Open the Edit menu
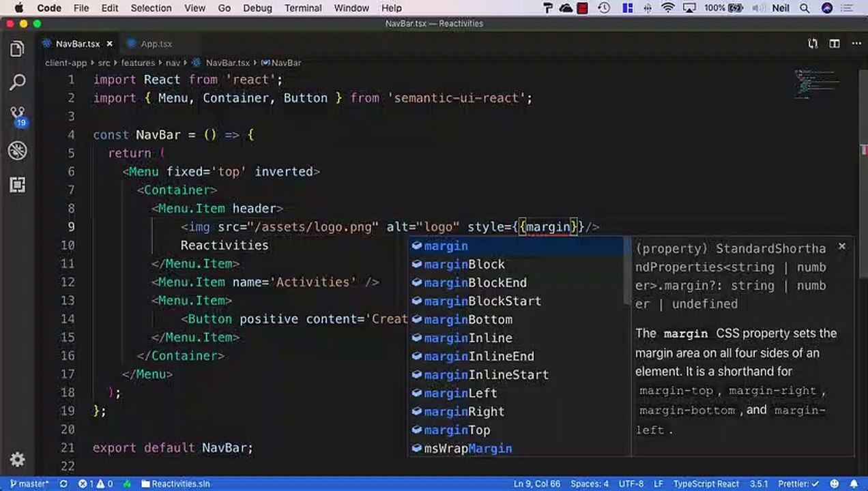This screenshot has width=868, height=491. pos(109,8)
